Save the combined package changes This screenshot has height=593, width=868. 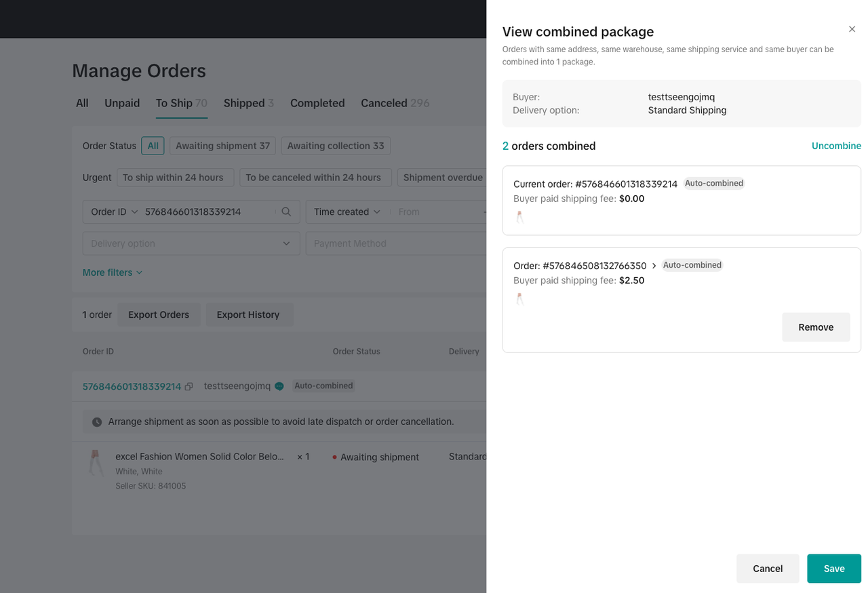pyautogui.click(x=833, y=569)
